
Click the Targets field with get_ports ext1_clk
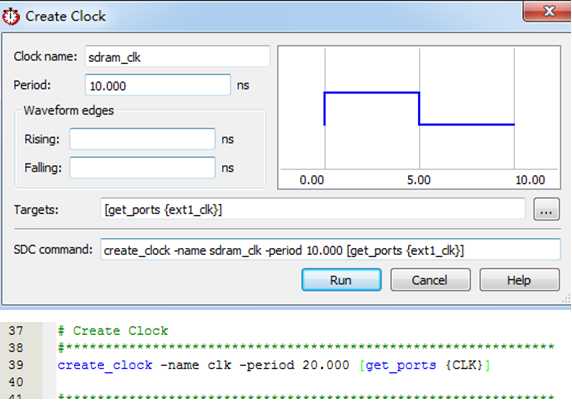click(x=313, y=209)
